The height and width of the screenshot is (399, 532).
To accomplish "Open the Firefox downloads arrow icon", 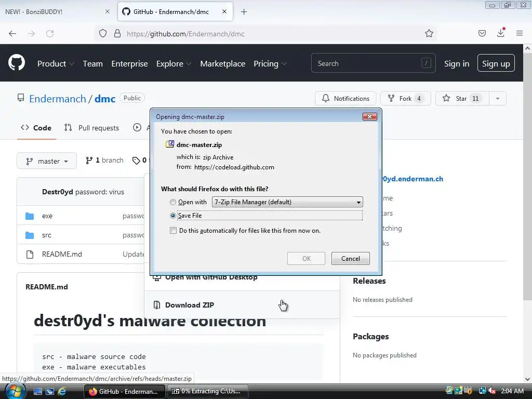I will [501, 33].
